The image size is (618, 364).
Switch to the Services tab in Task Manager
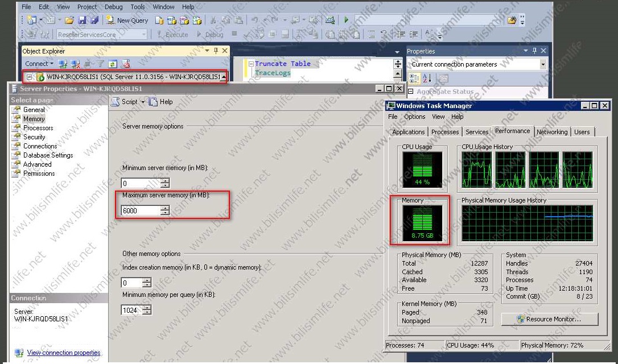click(x=477, y=132)
